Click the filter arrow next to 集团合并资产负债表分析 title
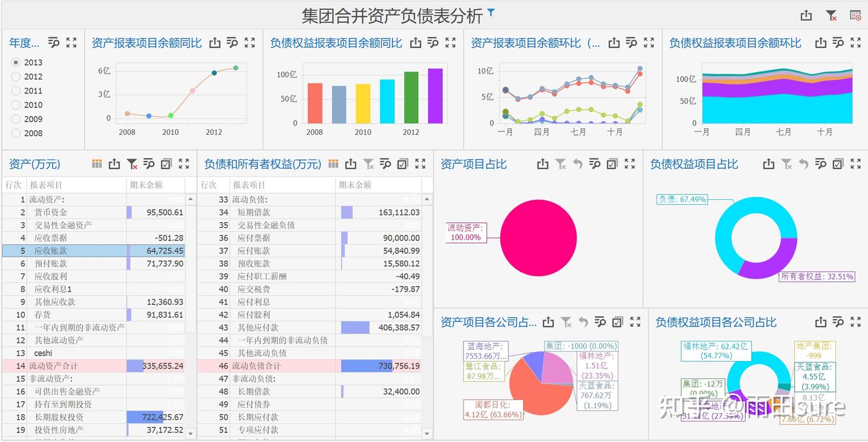 click(492, 12)
